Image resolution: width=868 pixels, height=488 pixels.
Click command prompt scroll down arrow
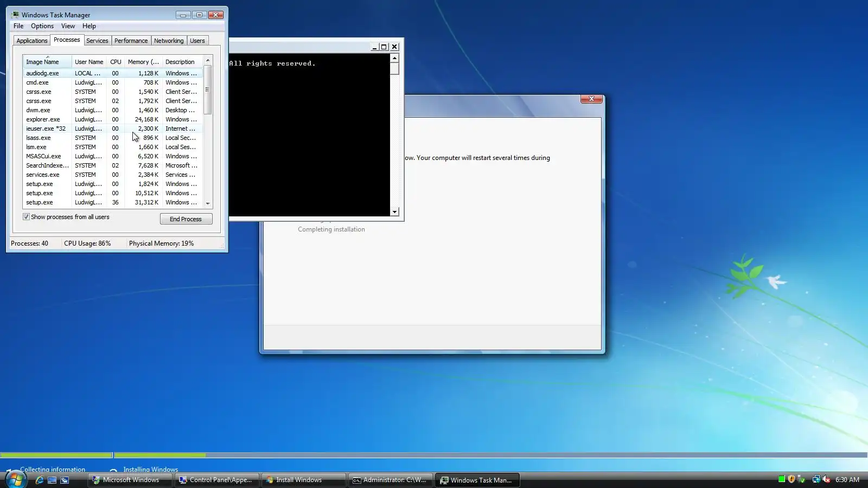(x=394, y=211)
